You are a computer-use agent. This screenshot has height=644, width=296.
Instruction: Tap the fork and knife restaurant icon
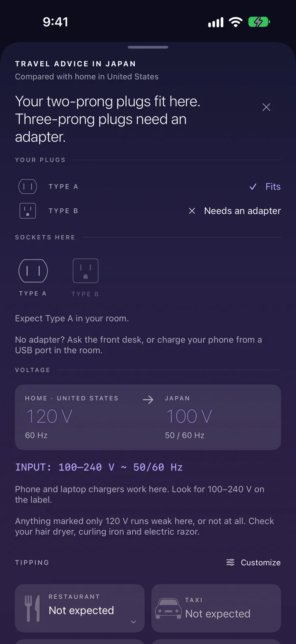tap(33, 608)
